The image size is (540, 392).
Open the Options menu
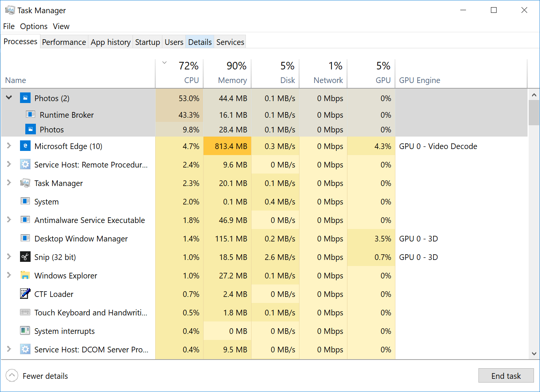point(34,26)
